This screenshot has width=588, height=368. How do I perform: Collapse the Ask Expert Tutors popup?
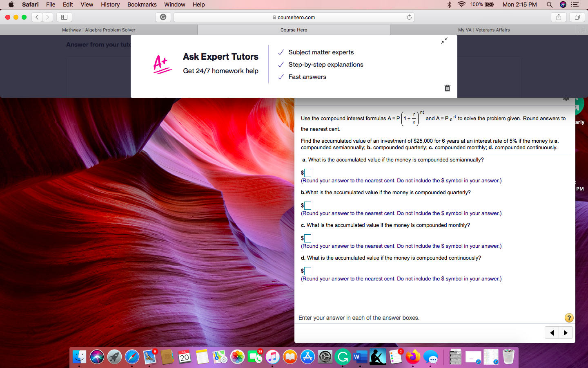tap(444, 40)
